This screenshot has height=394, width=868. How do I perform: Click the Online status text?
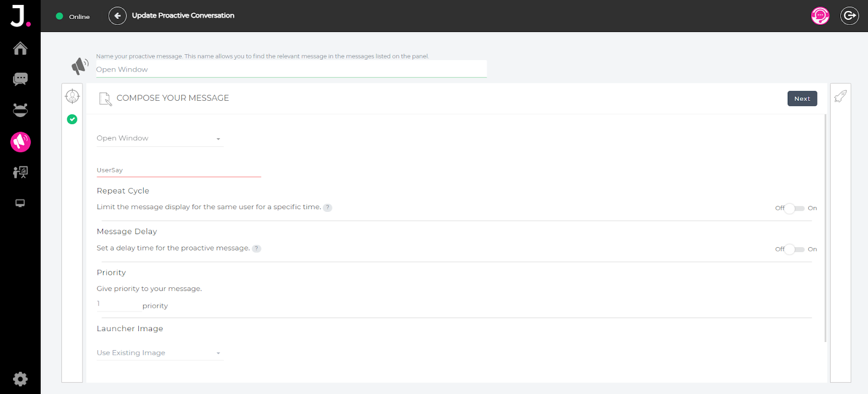coord(79,17)
